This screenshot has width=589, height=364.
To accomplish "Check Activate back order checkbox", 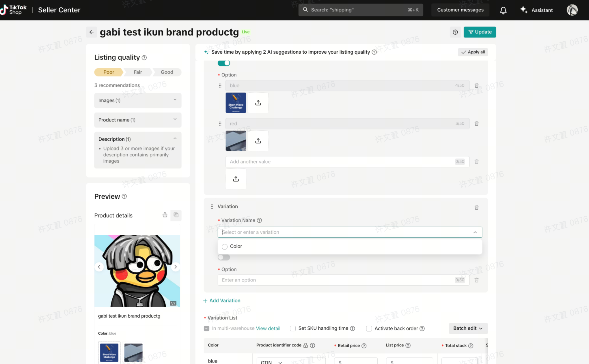I will (x=369, y=329).
